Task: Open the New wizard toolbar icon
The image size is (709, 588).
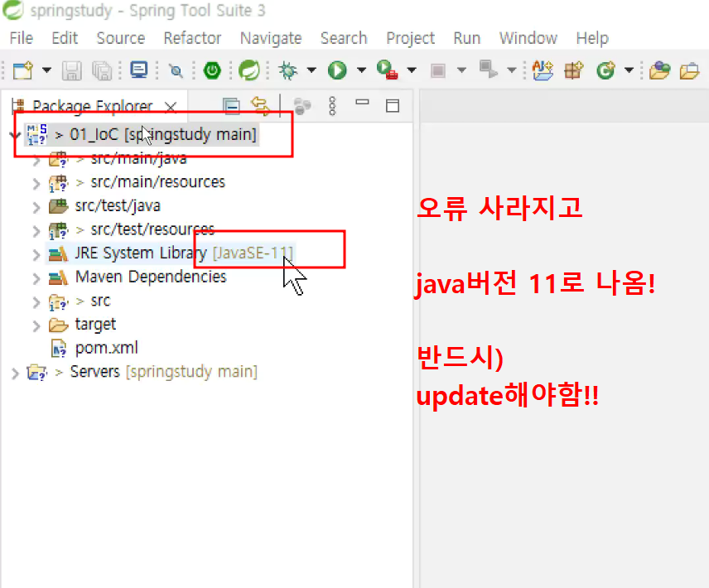Action: [22, 70]
